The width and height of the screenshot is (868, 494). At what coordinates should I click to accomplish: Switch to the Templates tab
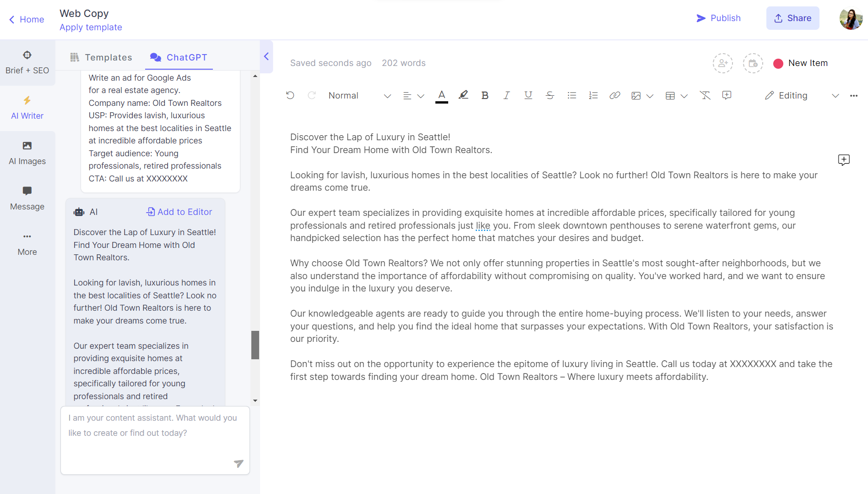pyautogui.click(x=101, y=57)
